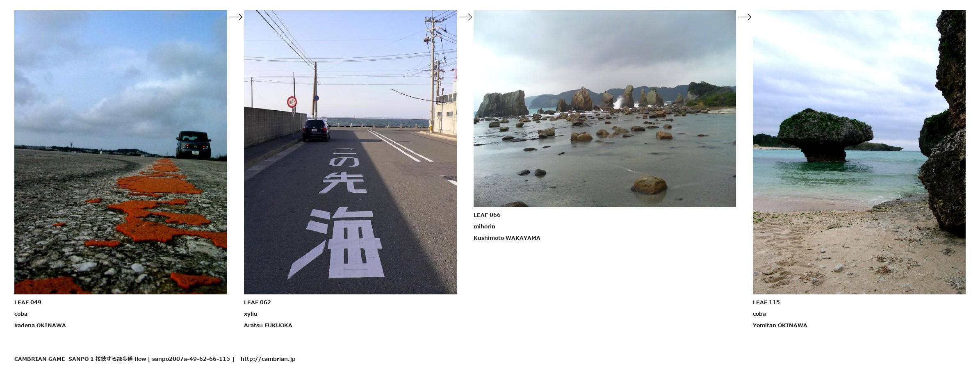Click the LEAF 049 label
980x369 pixels.
pyautogui.click(x=28, y=302)
